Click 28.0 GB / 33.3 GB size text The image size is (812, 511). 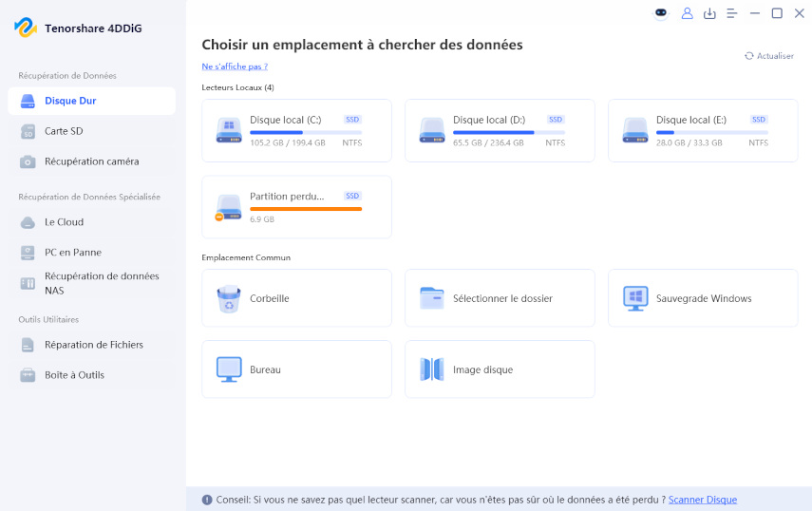pyautogui.click(x=689, y=142)
